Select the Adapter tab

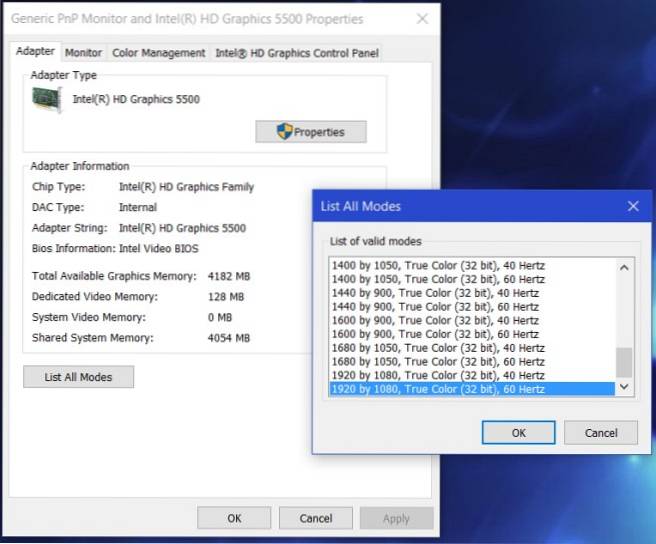coord(37,52)
